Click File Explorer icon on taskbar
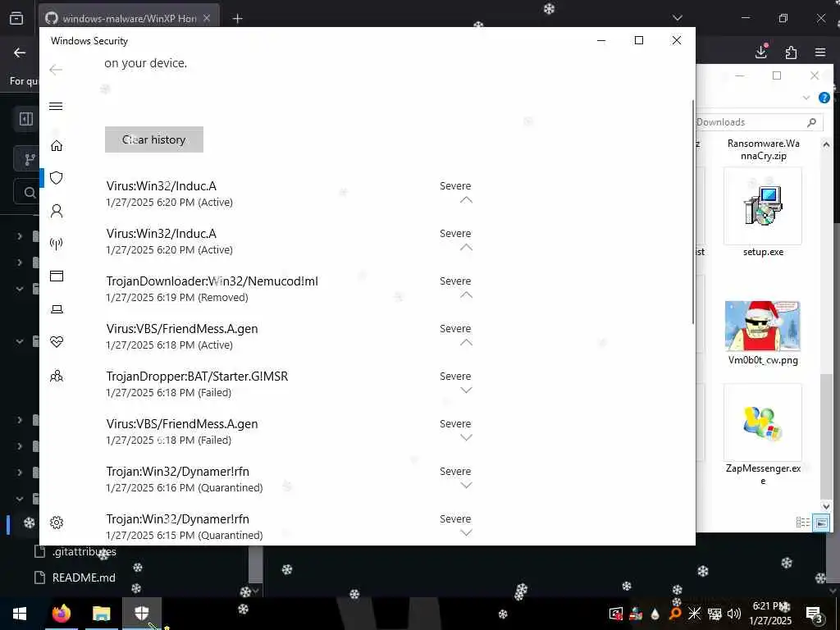Image resolution: width=840 pixels, height=630 pixels. (x=101, y=614)
